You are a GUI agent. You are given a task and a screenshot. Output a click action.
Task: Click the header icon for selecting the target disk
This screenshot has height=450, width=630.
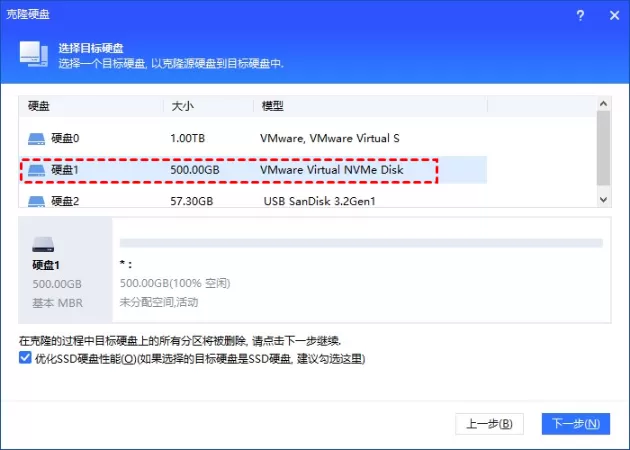(34, 54)
